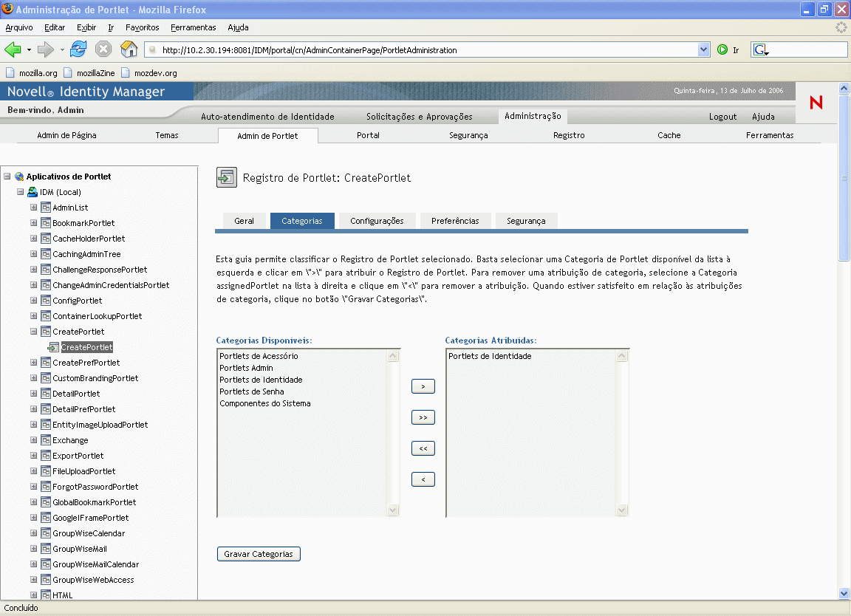Open the Arquivo menu
The width and height of the screenshot is (851, 616).
click(x=19, y=27)
